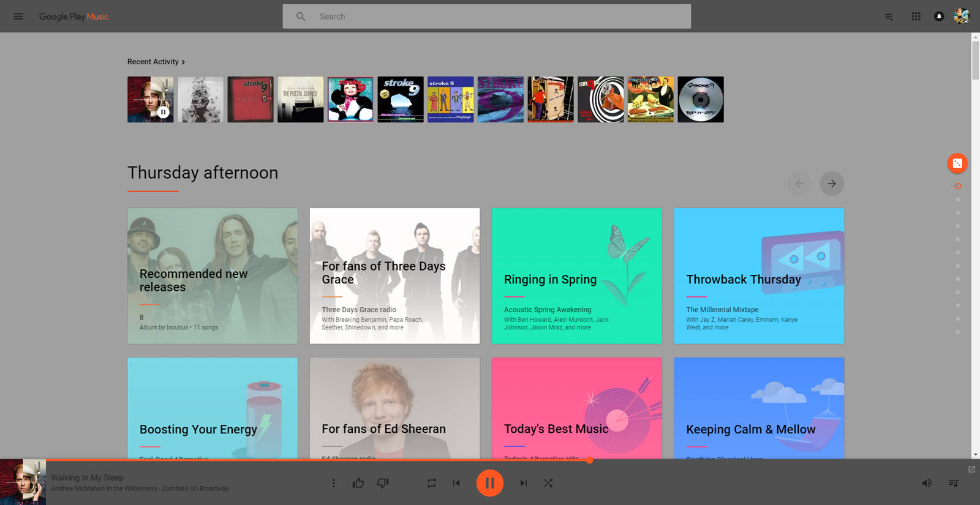Click The Millennial Mixtape text
Viewport: 980px width, 505px height.
[x=722, y=310]
